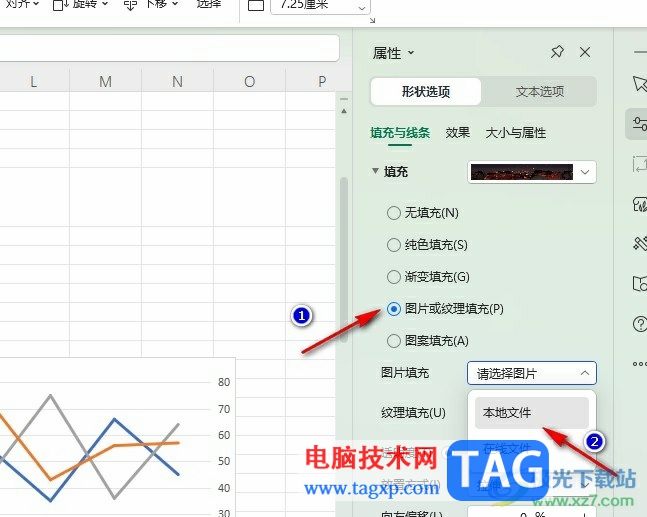Image resolution: width=647 pixels, height=517 pixels.
Task: Select column header N
Action: [x=177, y=81]
